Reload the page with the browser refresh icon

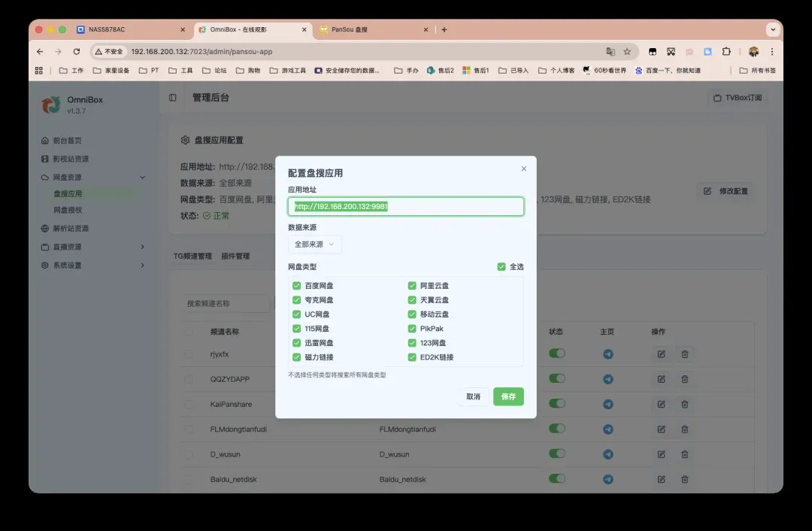(76, 51)
